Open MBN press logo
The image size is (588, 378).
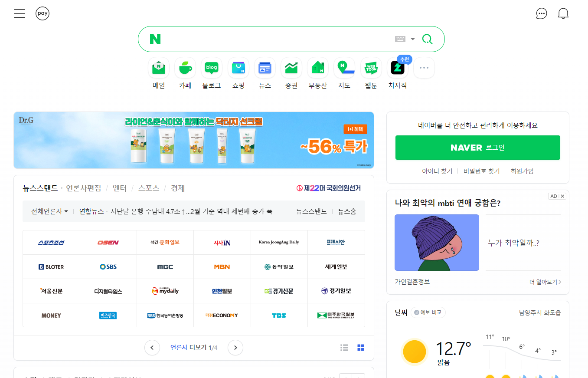click(222, 266)
